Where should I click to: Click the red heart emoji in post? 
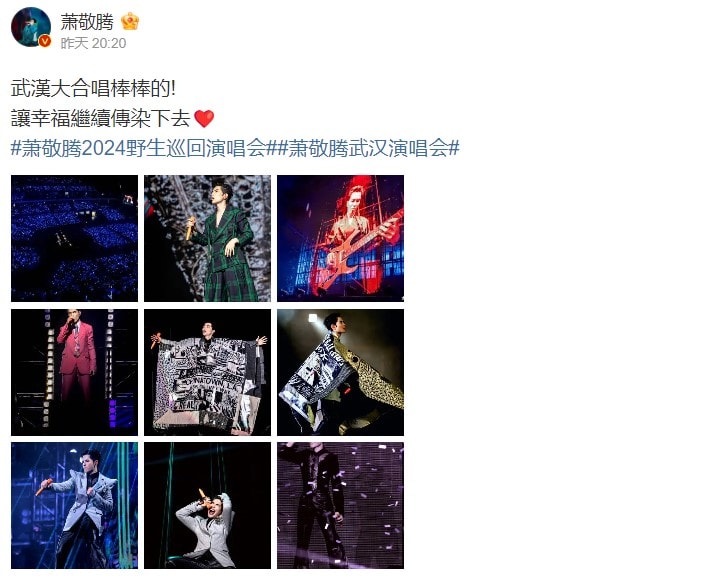tap(204, 119)
